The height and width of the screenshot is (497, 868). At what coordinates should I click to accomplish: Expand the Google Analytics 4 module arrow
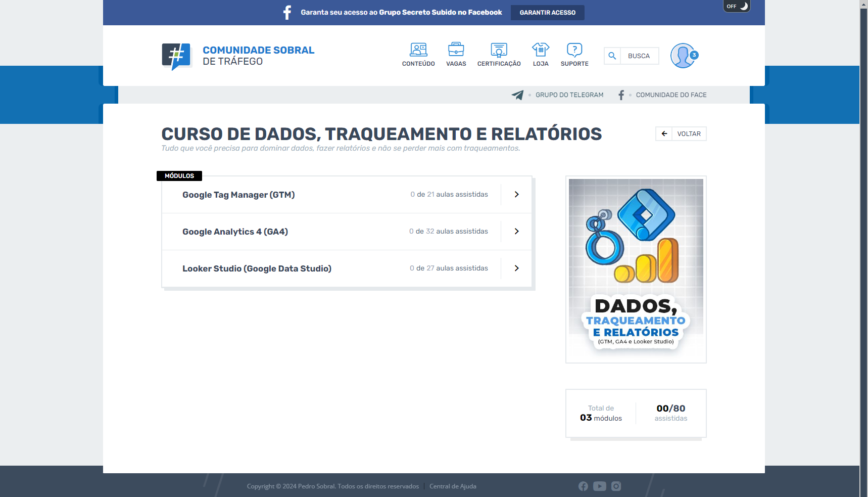pos(516,232)
